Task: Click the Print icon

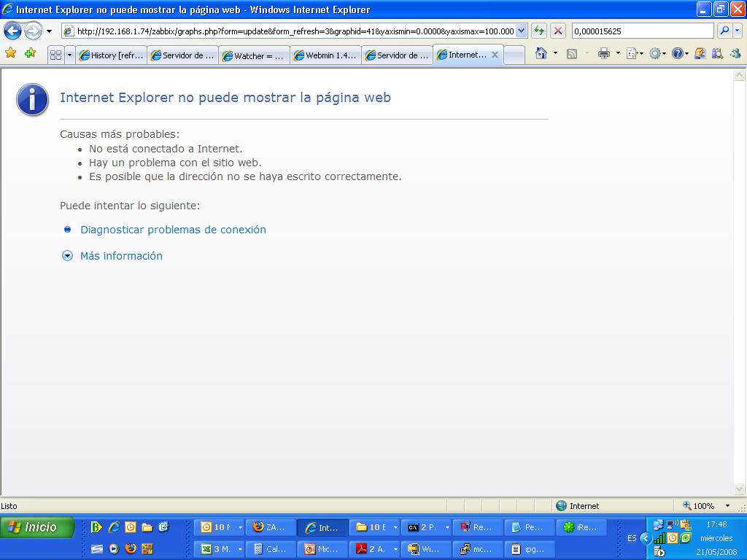Action: coord(603,53)
